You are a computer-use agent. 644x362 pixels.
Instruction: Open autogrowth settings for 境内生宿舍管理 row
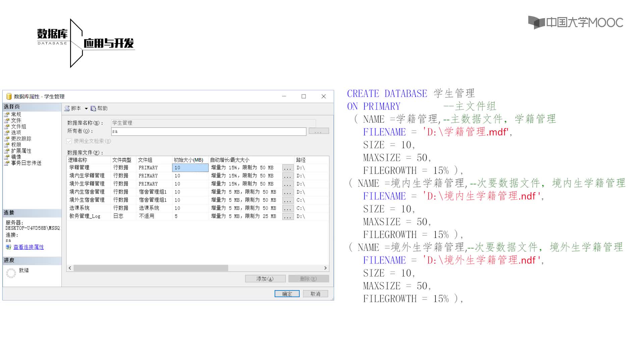point(288,192)
